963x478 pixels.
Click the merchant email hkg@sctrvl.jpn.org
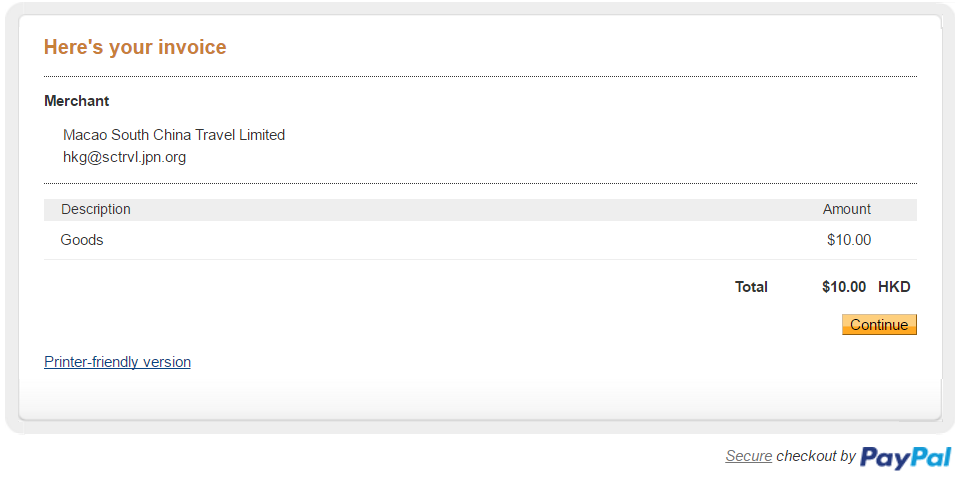pos(125,157)
